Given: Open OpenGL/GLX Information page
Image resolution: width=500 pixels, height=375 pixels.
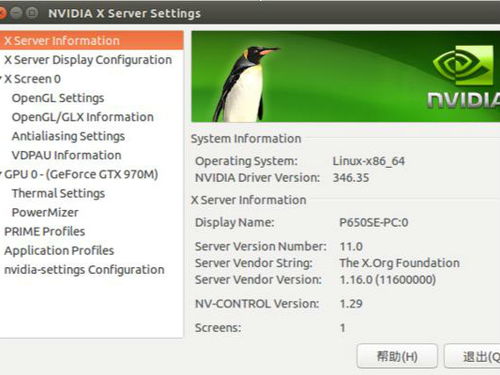Looking at the screenshot, I should click(83, 117).
